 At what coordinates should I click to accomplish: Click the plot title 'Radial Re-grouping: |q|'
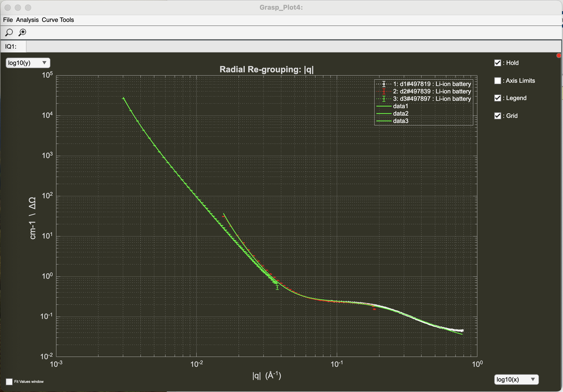point(266,70)
